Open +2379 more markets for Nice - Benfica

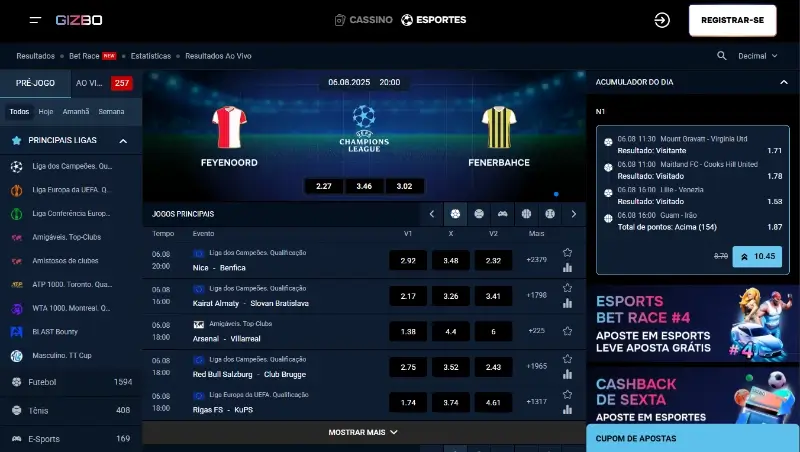(x=537, y=260)
